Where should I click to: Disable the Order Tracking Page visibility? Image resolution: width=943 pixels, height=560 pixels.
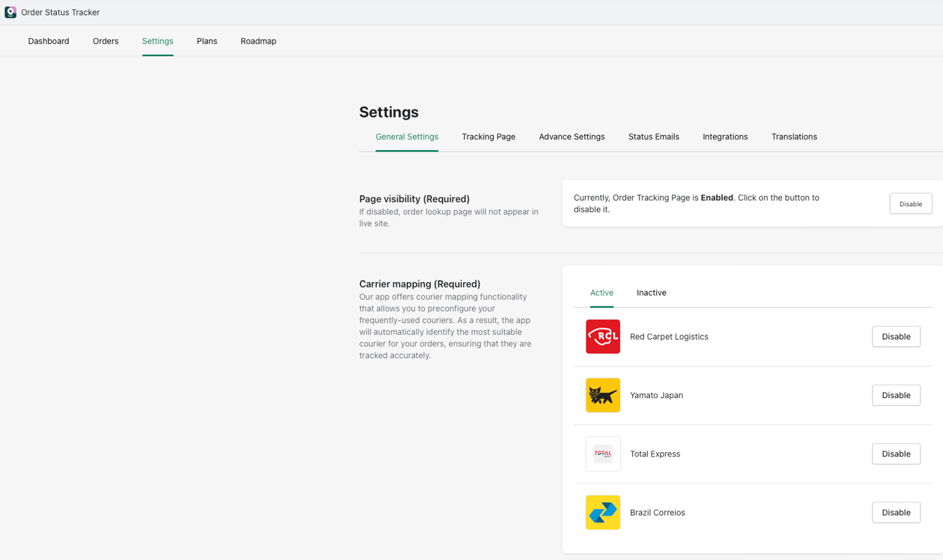coord(910,203)
